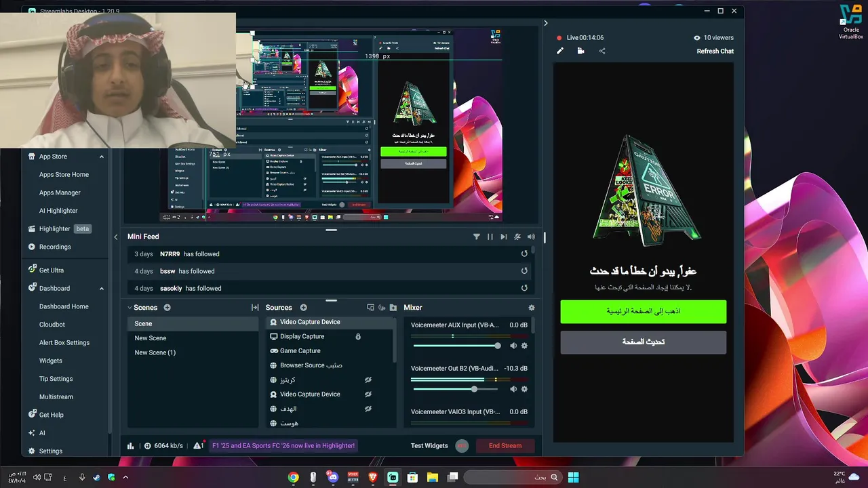The height and width of the screenshot is (488, 868).
Task: Open performance stats chart icon
Action: 130,445
